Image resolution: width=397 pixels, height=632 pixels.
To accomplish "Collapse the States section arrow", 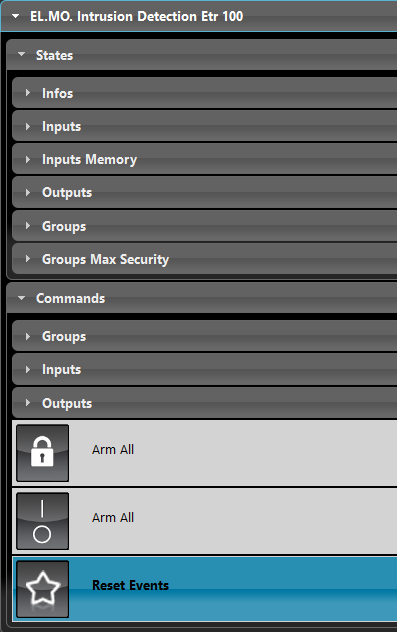I will click(21, 54).
